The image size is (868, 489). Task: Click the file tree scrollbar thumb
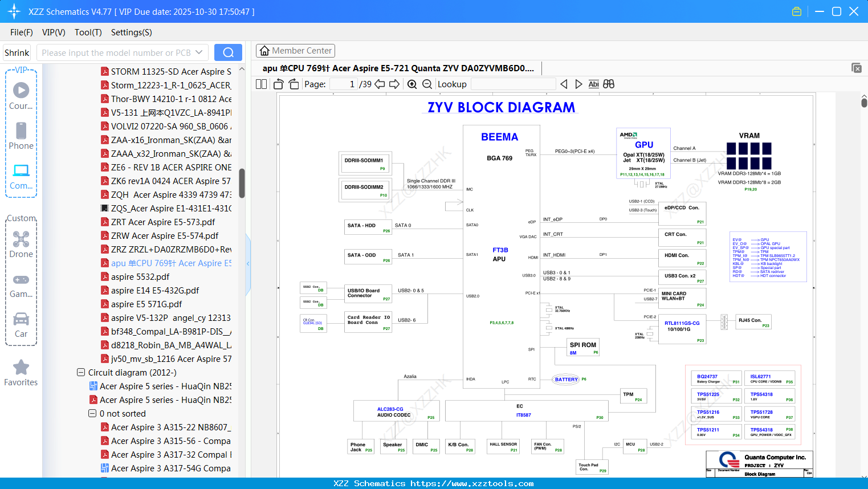[x=242, y=183]
